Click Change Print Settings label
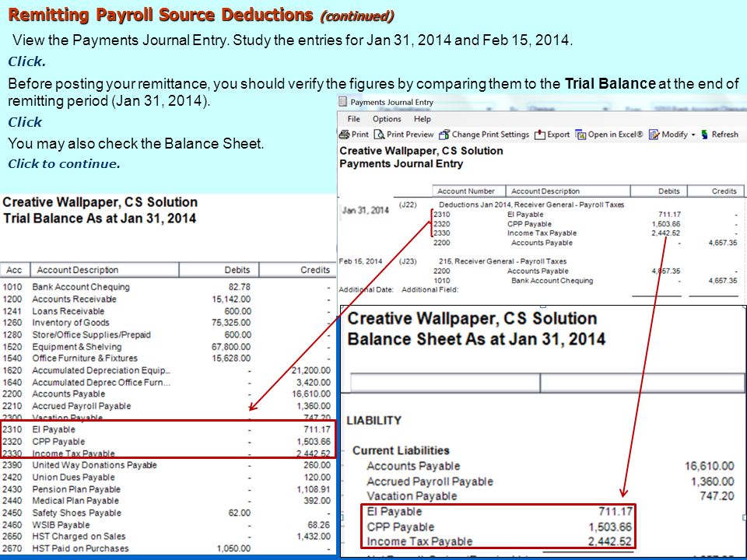Image resolution: width=747 pixels, height=560 pixels. [490, 135]
